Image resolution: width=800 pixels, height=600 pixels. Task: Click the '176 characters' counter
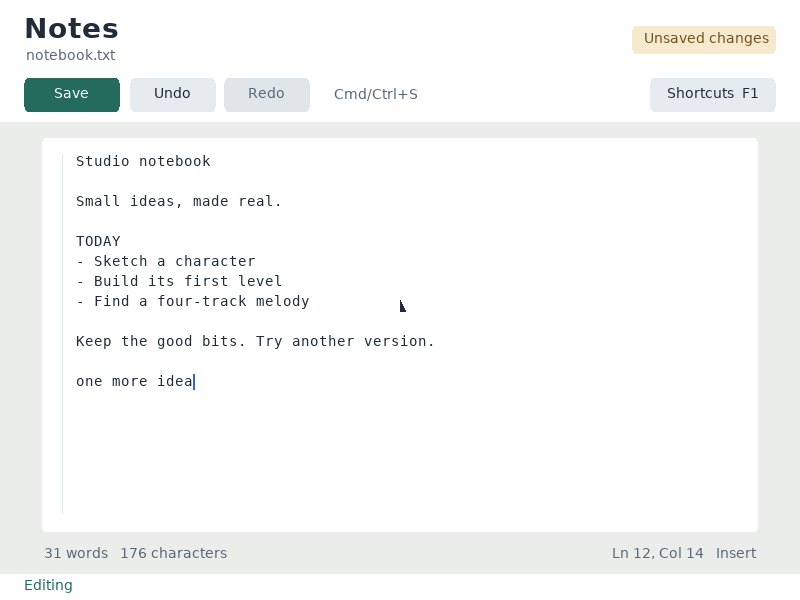pos(173,553)
